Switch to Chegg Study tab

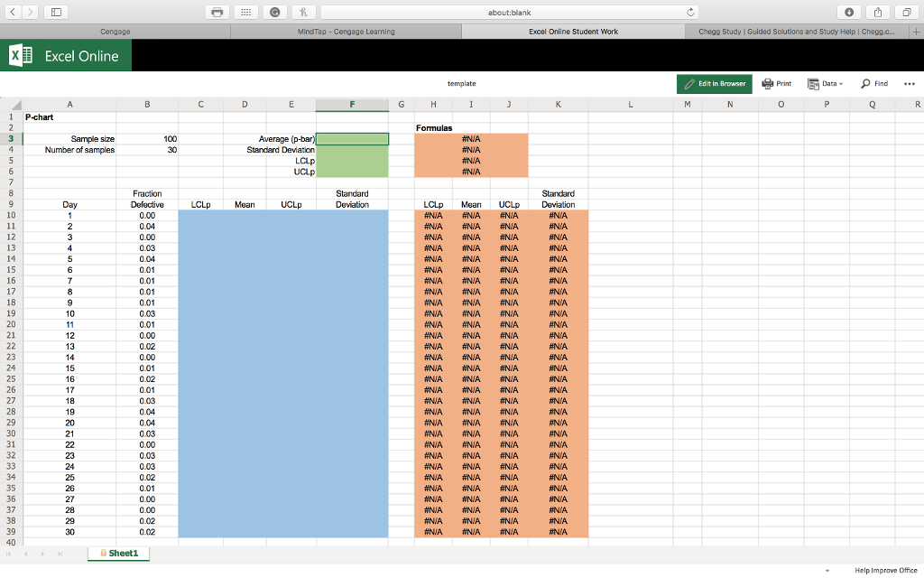tap(797, 32)
